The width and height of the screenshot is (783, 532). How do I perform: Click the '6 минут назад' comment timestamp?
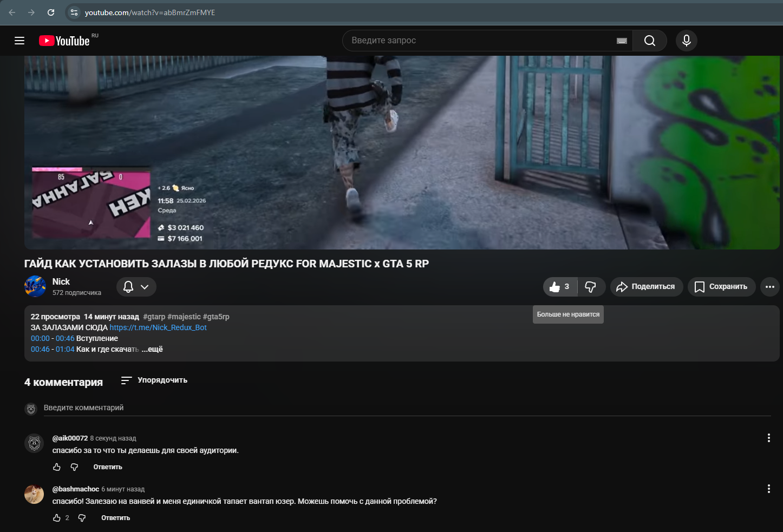pos(123,489)
